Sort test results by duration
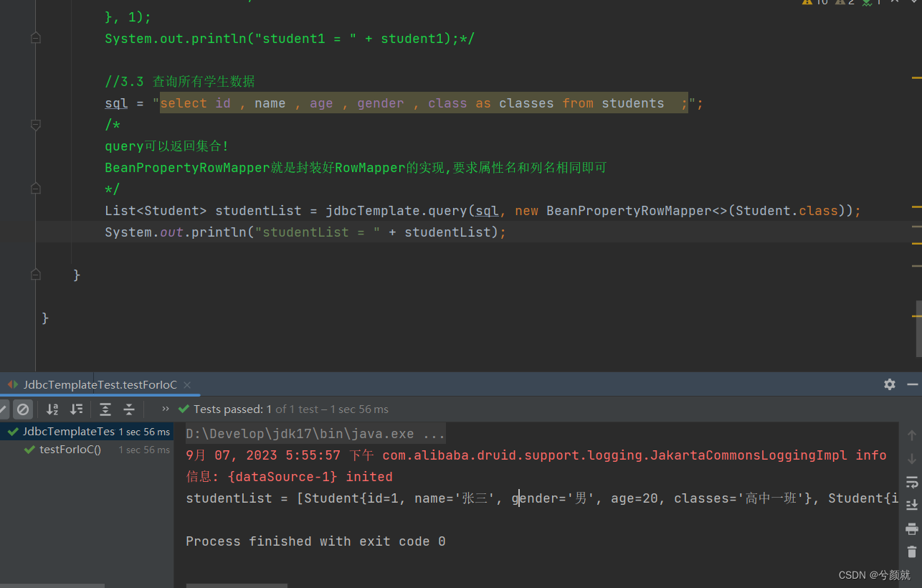 point(77,409)
